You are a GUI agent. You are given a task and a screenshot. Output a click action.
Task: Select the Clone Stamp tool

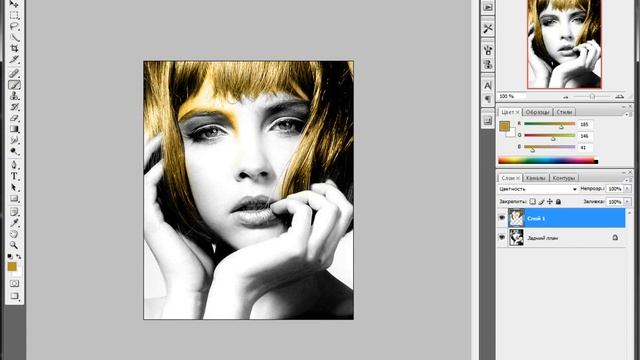click(x=14, y=96)
